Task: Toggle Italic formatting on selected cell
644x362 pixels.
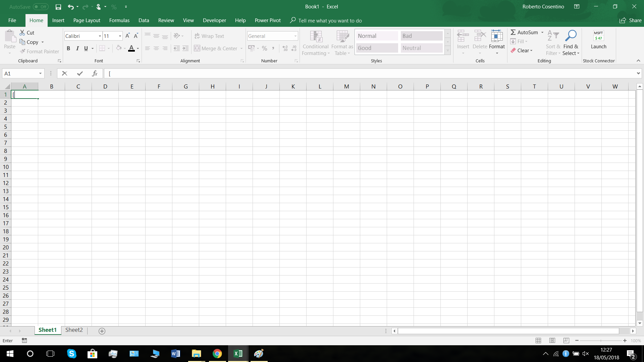Action: pyautogui.click(x=77, y=48)
